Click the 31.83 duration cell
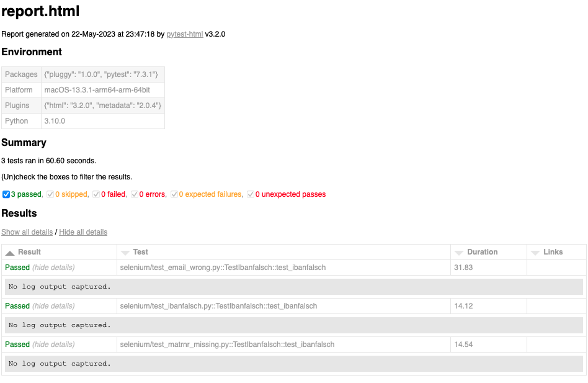This screenshot has height=383, width=588. click(x=489, y=268)
